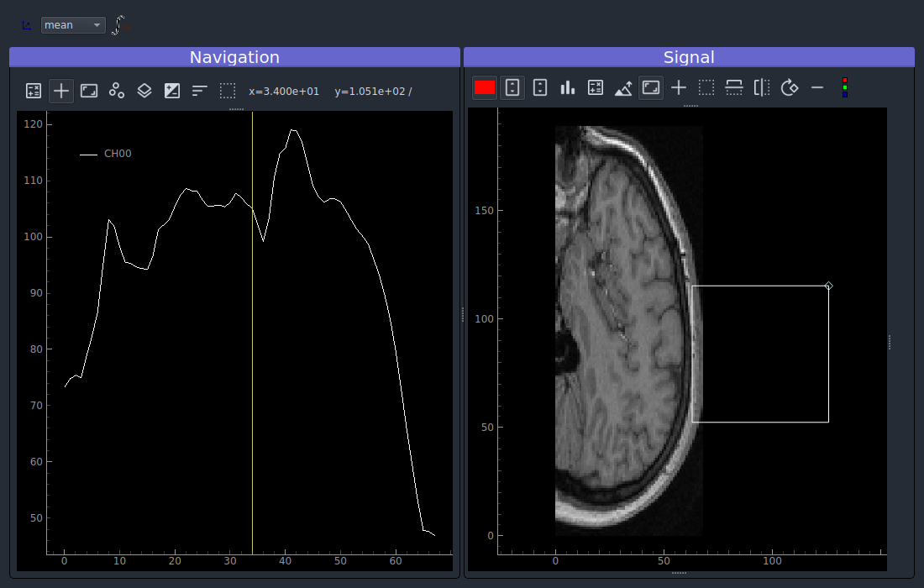Image resolution: width=924 pixels, height=588 pixels.
Task: Click the CH00 legend entry
Action: pyautogui.click(x=106, y=154)
